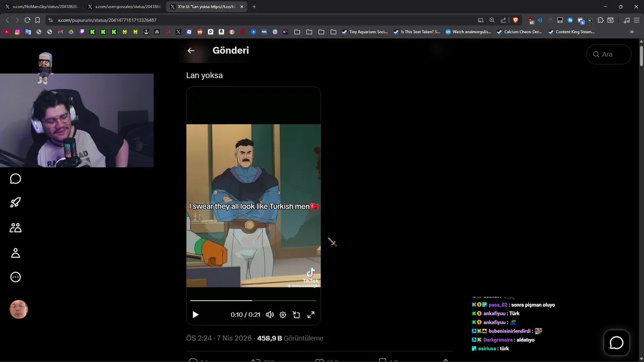Screen dimensions: 644x362
Task: Click the share icon in address bar
Action: tap(504, 20)
